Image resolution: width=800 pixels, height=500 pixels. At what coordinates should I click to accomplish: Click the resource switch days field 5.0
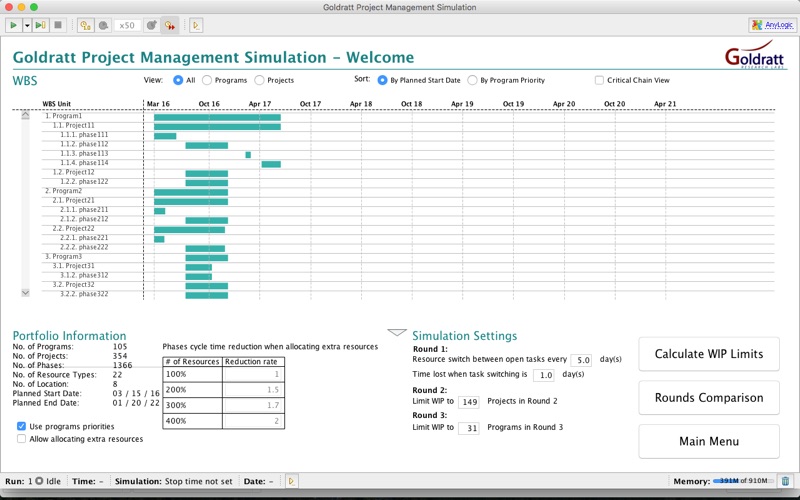(x=581, y=360)
